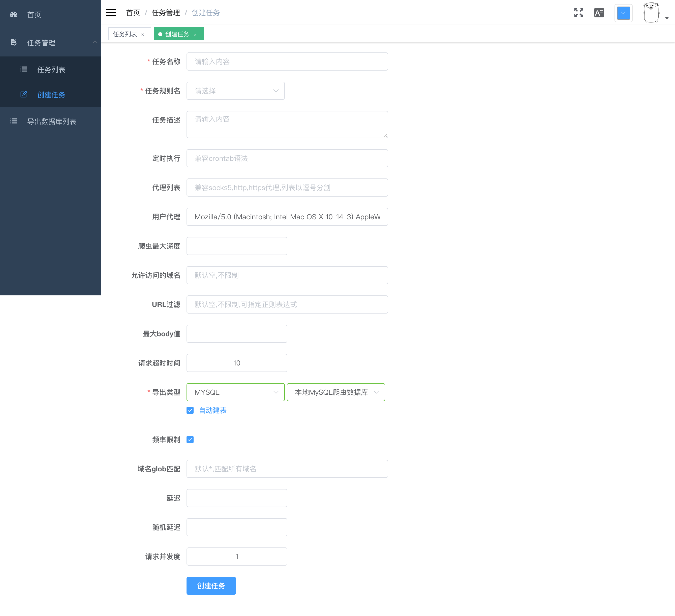675x616 pixels.
Task: Open the 本地MySQL爬虫数据库 dropdown
Action: point(336,392)
